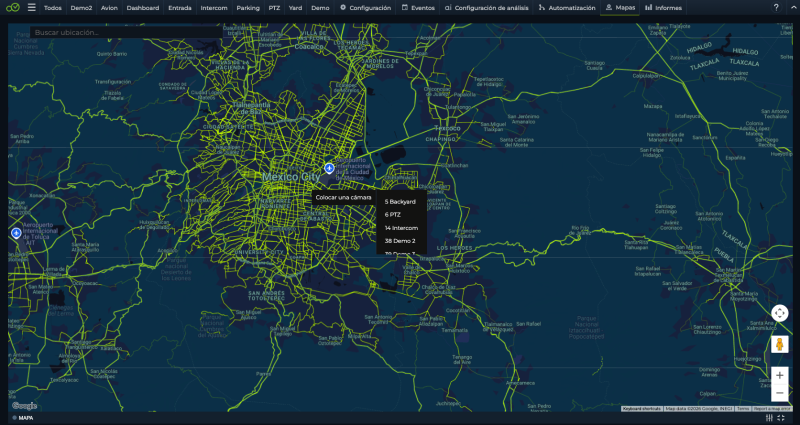
Task: Open the PTZ tab
Action: [274, 8]
